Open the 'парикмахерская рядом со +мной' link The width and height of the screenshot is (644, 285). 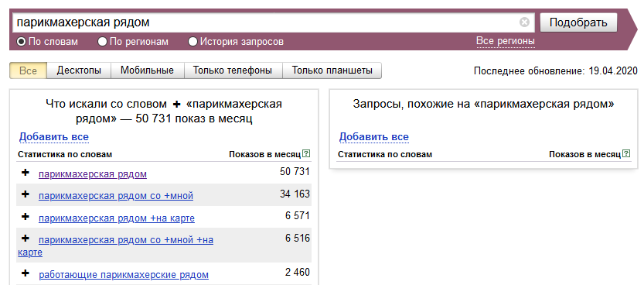(116, 196)
